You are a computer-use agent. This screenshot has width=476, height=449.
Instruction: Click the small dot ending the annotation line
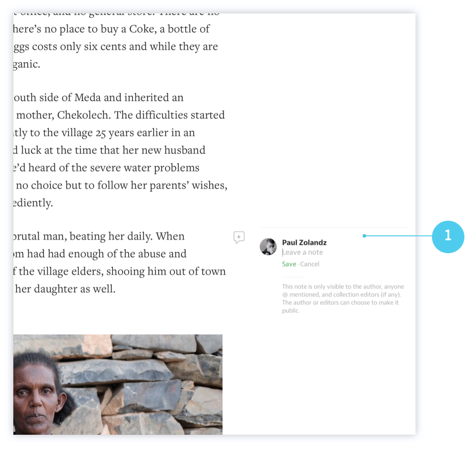[x=364, y=236]
